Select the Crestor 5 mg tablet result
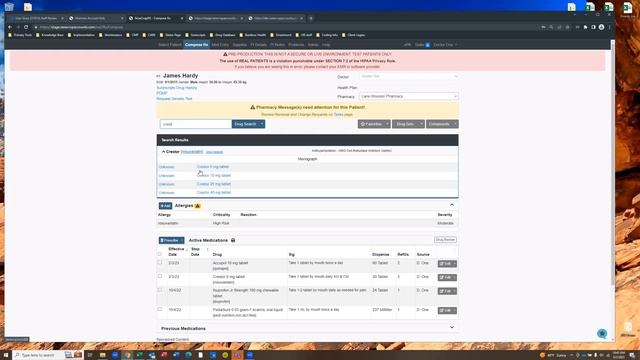640x360 pixels. tap(213, 167)
